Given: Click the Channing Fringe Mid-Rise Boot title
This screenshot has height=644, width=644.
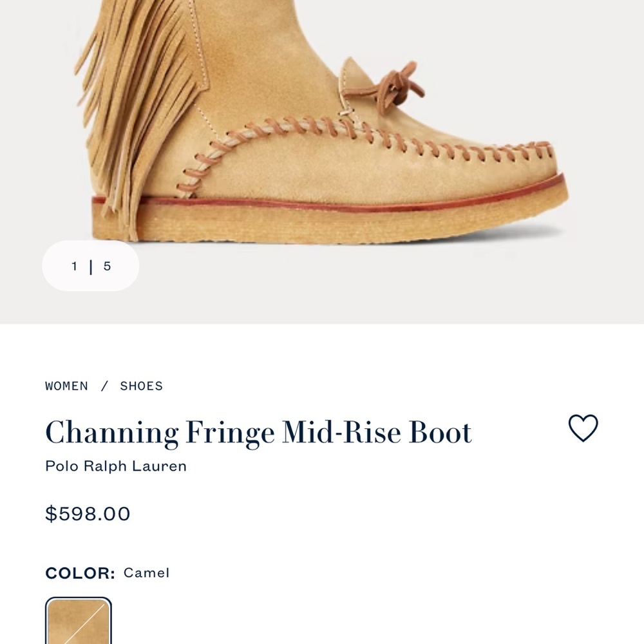Looking at the screenshot, I should coord(258,431).
